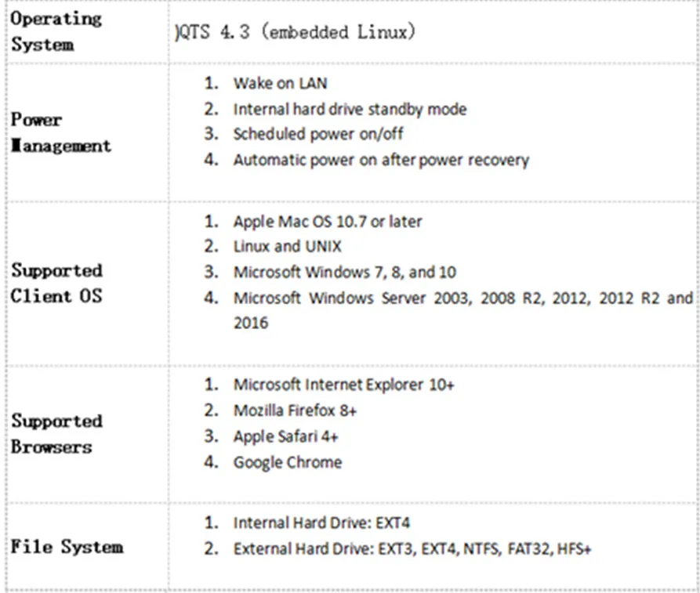This screenshot has height=593, width=700.
Task: Select "Microsoft Internet Explorer 10+" entry
Action: (x=343, y=385)
